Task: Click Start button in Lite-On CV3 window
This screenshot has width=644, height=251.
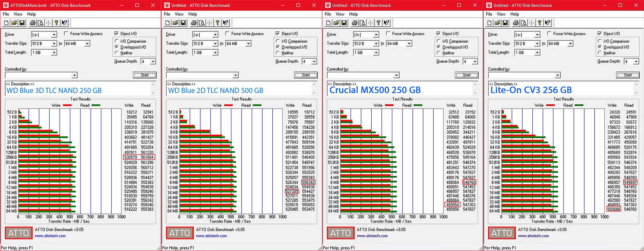Action: [x=628, y=75]
